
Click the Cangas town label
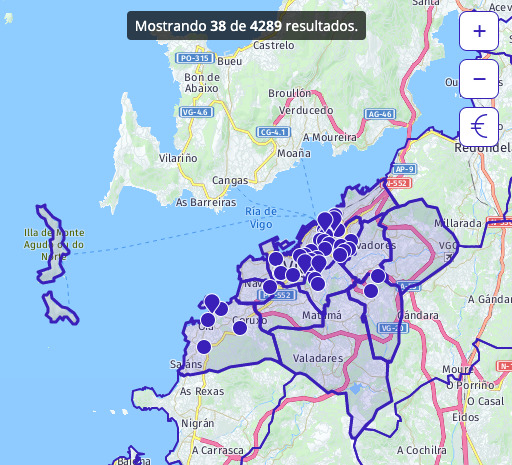point(230,180)
